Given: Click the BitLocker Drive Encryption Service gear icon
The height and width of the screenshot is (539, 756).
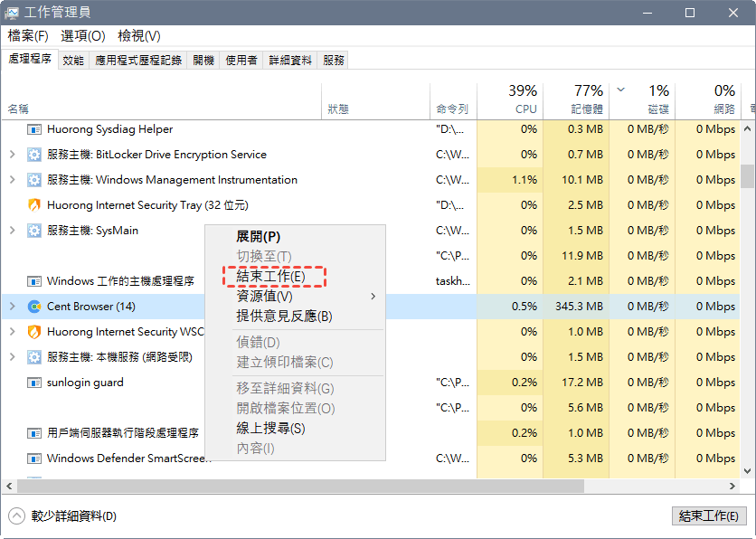Looking at the screenshot, I should click(x=33, y=155).
